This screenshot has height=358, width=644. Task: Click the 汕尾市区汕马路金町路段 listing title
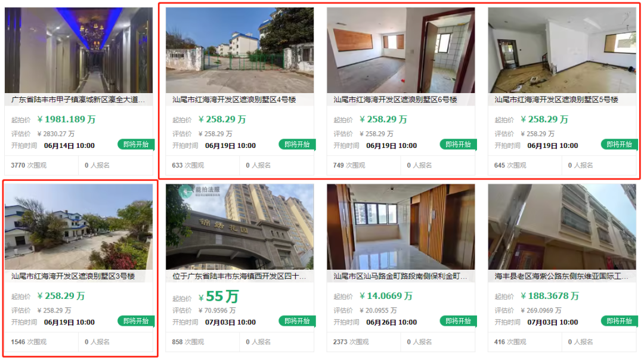(401, 276)
